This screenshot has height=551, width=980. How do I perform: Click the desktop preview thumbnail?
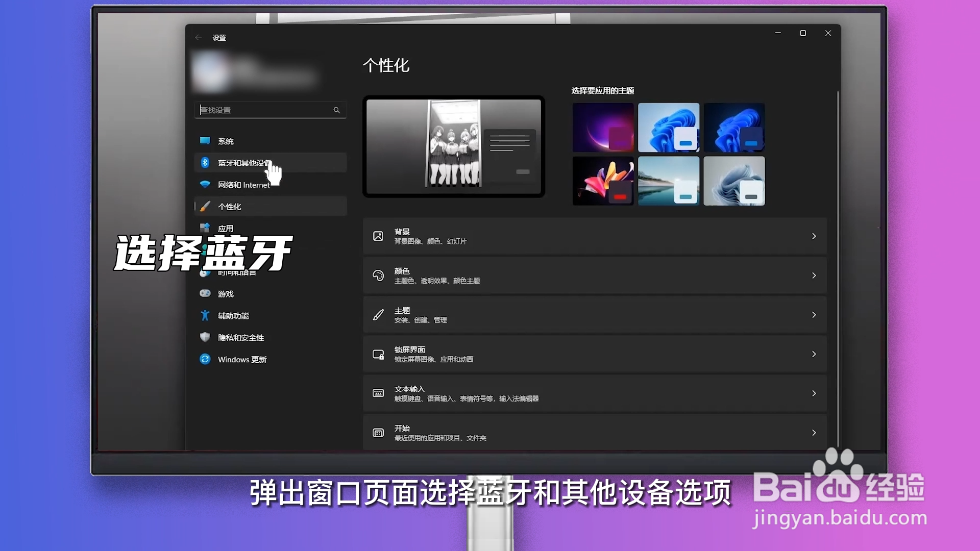coord(454,146)
